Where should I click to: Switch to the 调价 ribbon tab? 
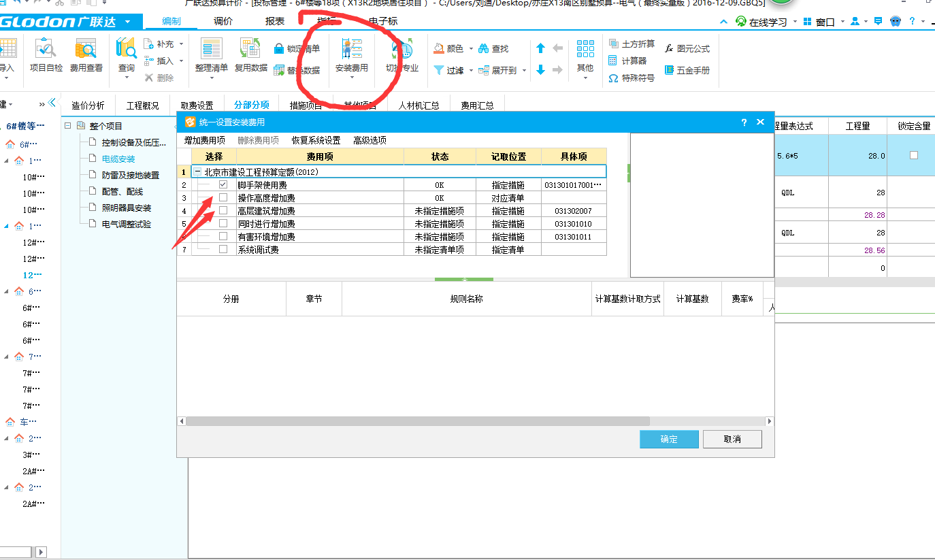click(223, 21)
